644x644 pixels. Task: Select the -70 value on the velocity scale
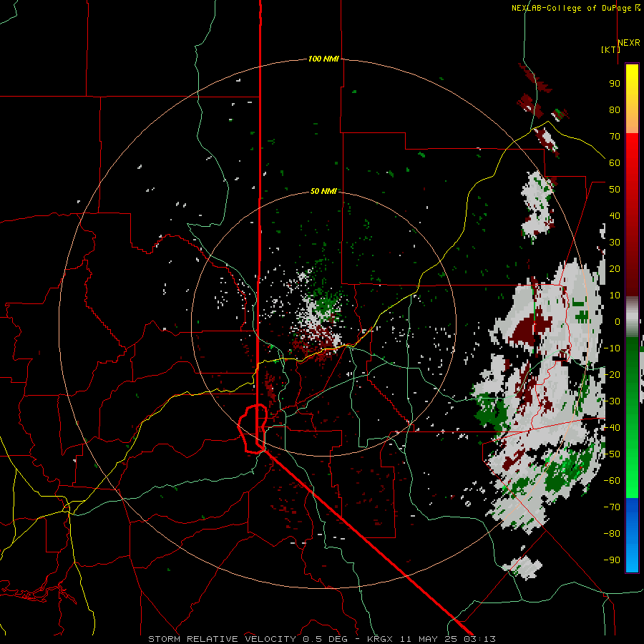tap(612, 507)
